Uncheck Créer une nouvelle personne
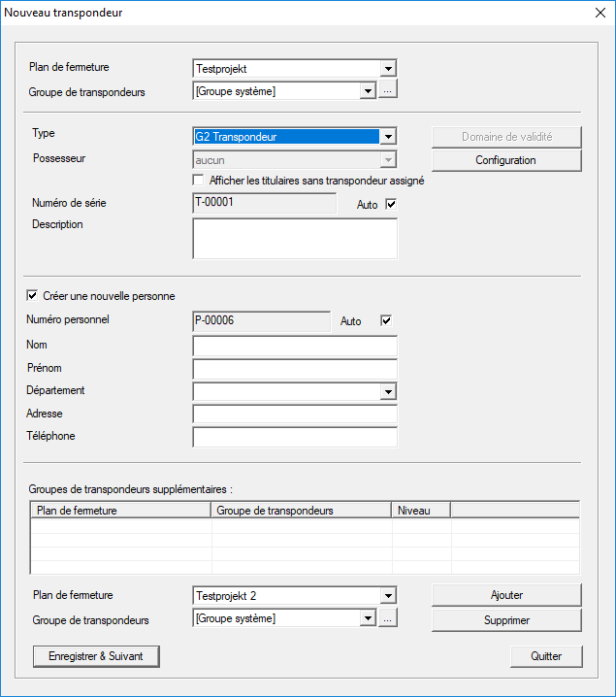The width and height of the screenshot is (616, 697). click(33, 296)
